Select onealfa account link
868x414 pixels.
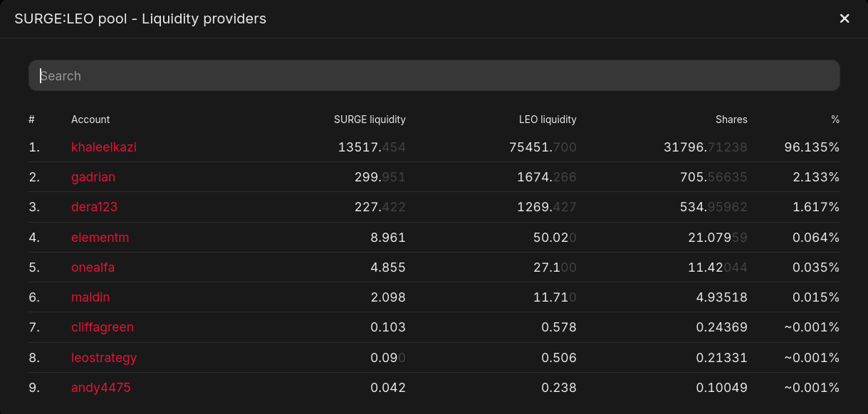pos(93,267)
